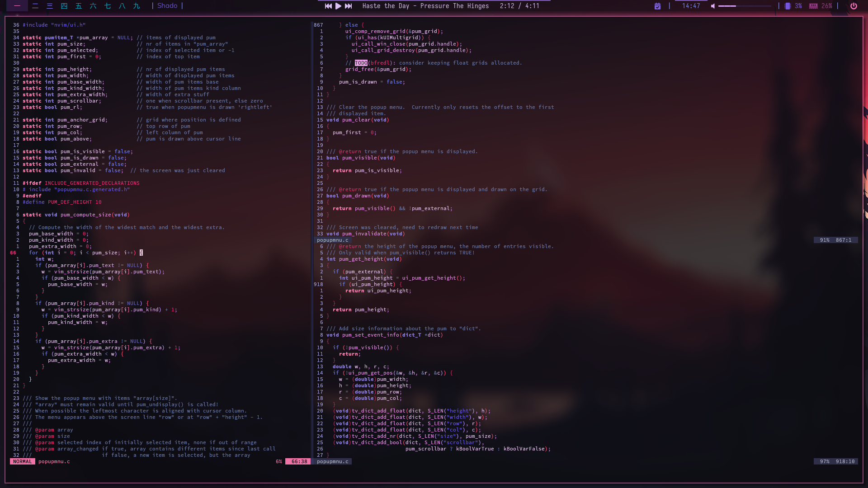Image resolution: width=868 pixels, height=488 pixels.
Task: Click the 14:47 clock display
Action: (691, 6)
